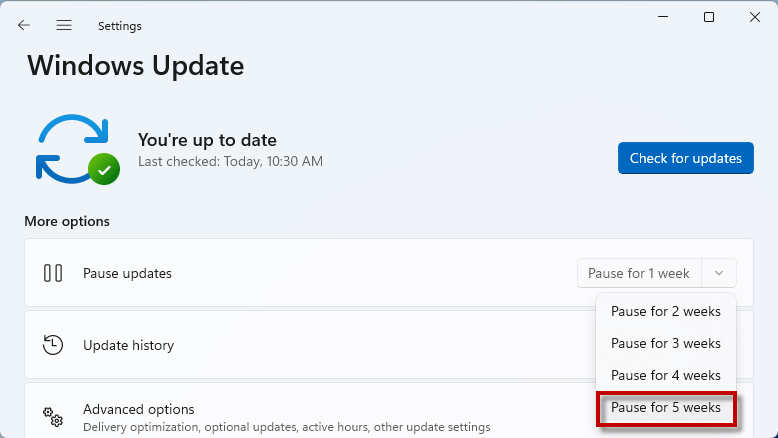
Task: Click Check for updates button
Action: [686, 158]
